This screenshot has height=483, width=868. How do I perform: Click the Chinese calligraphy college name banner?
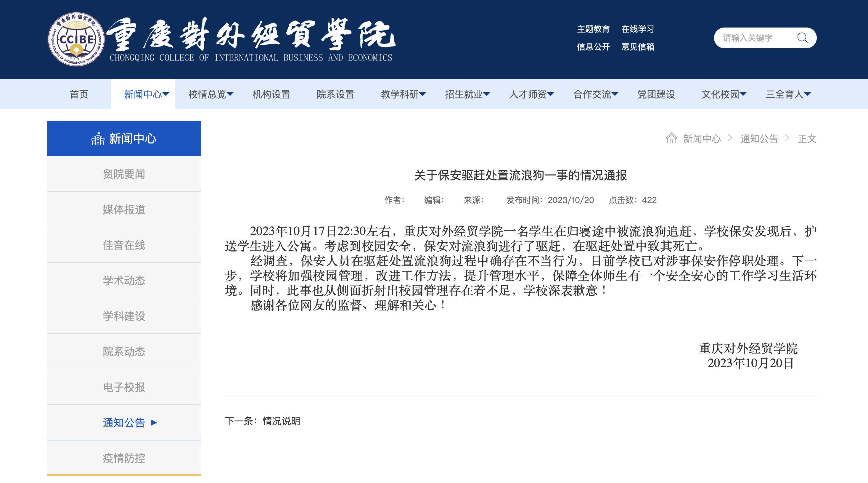[251, 34]
